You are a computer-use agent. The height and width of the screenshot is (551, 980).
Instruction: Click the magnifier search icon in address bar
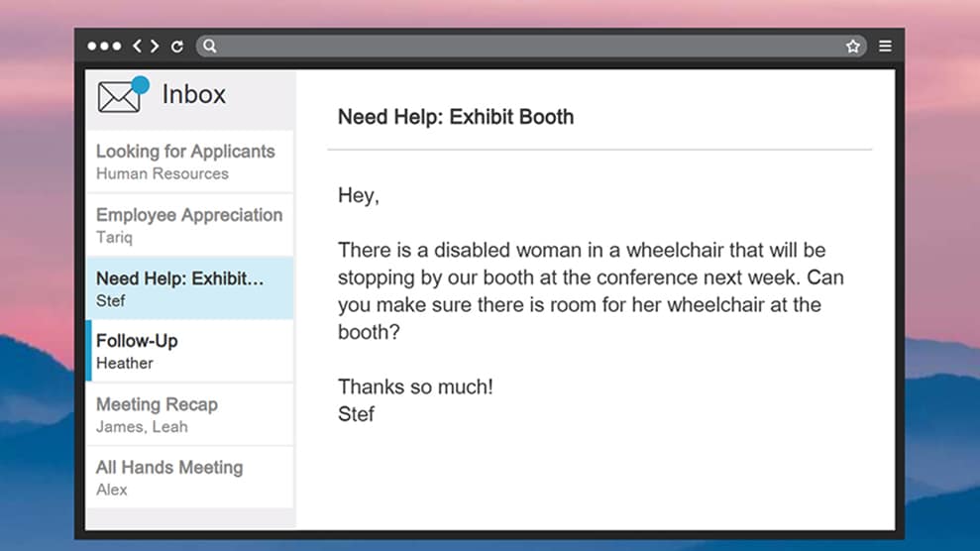[x=210, y=46]
